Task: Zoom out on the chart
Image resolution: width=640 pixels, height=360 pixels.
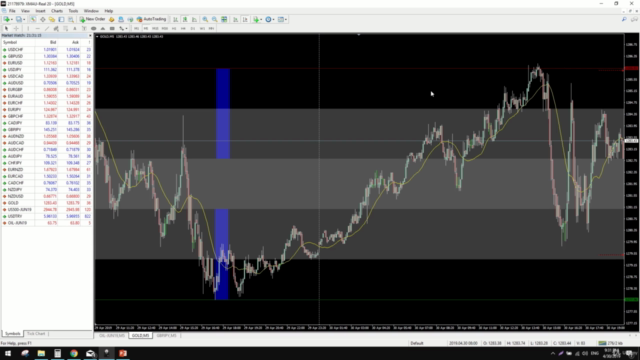Action: [x=215, y=19]
